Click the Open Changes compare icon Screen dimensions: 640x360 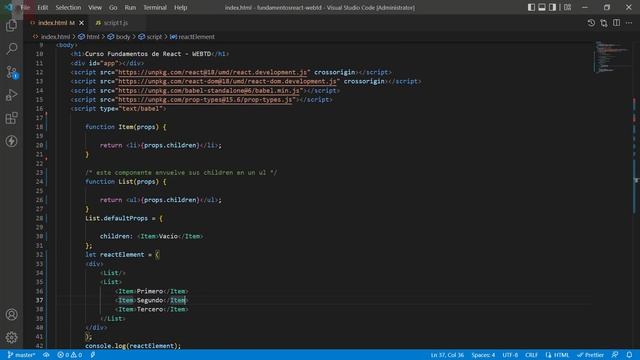pos(604,23)
